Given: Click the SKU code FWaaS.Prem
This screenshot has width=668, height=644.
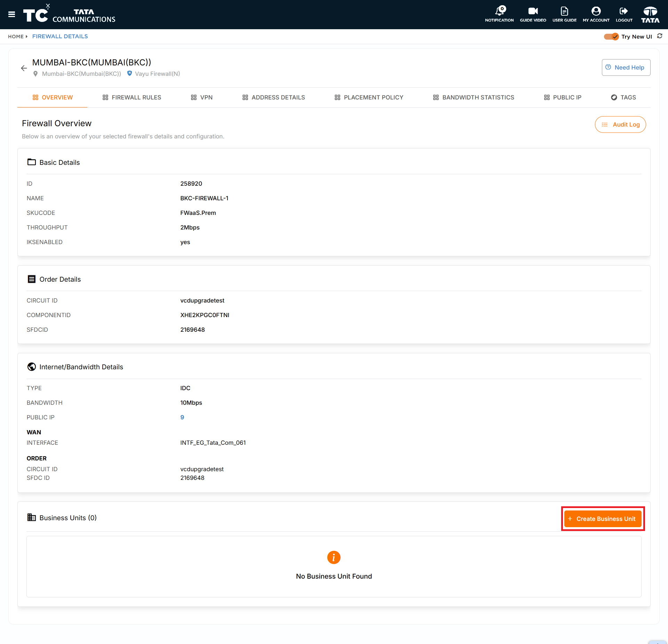Looking at the screenshot, I should [198, 213].
